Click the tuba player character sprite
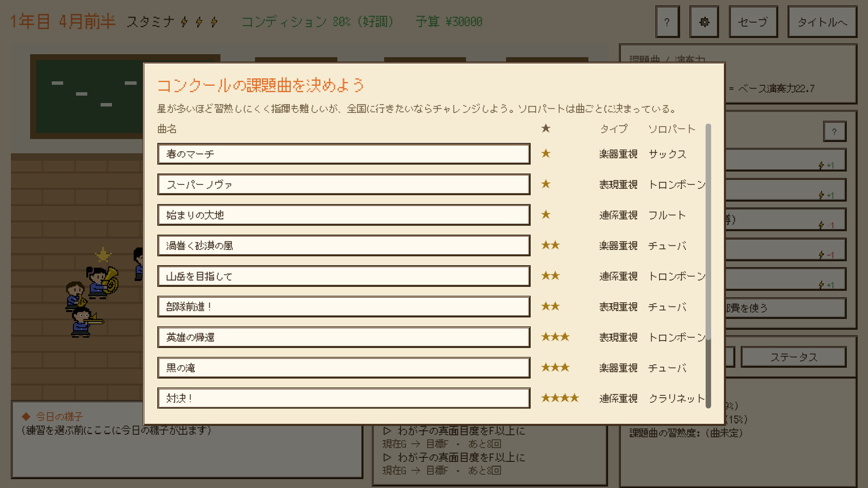The width and height of the screenshot is (868, 488). click(102, 282)
